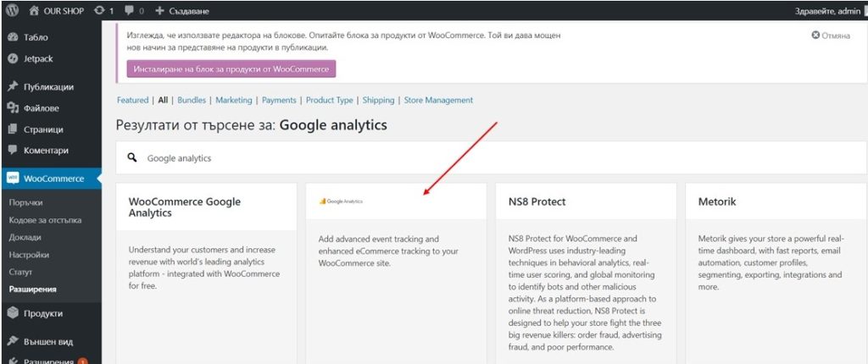Click the plus icon for Създаване
868x364 pixels.
click(x=159, y=10)
